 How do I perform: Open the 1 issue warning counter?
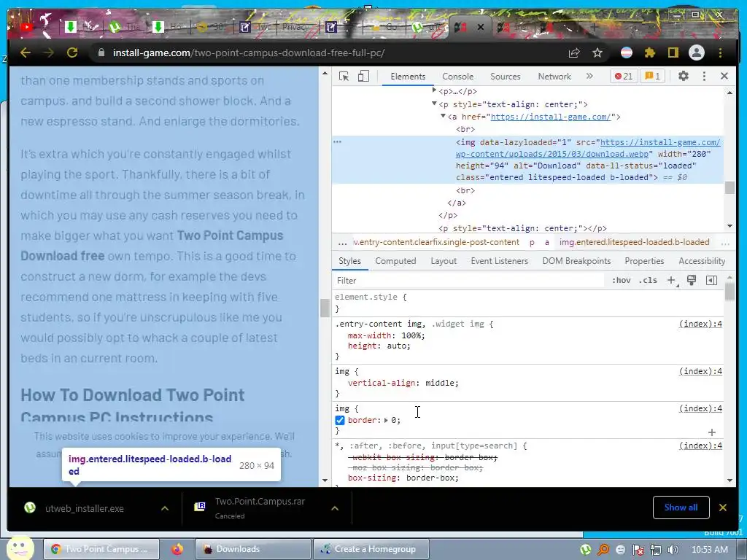point(653,76)
